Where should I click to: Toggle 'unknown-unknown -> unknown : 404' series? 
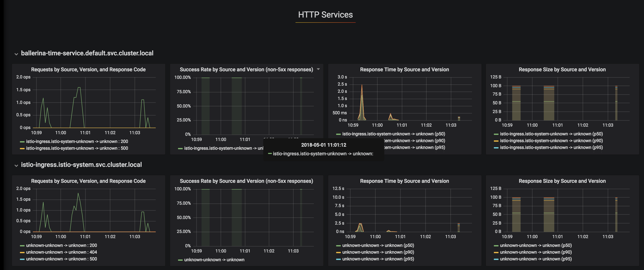click(61, 252)
